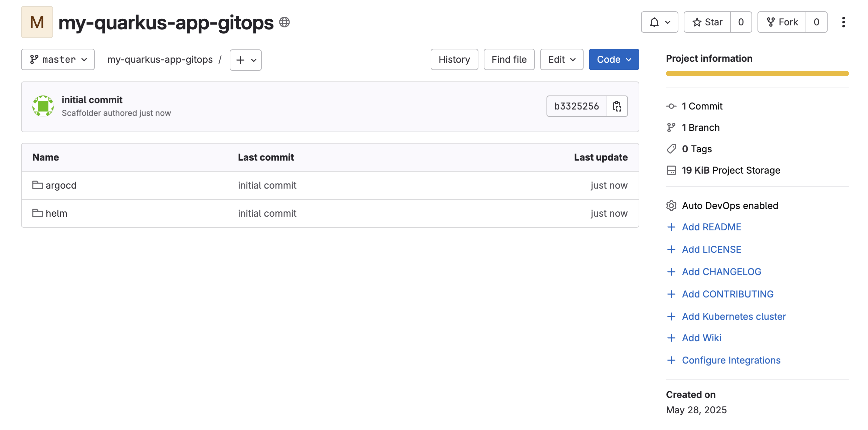Image resolution: width=868 pixels, height=430 pixels.
Task: Click Add CONTRIBUTING link
Action: 727,294
